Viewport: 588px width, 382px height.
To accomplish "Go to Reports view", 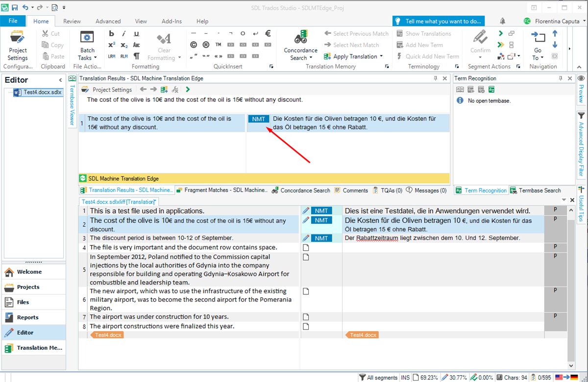I will coord(33,317).
